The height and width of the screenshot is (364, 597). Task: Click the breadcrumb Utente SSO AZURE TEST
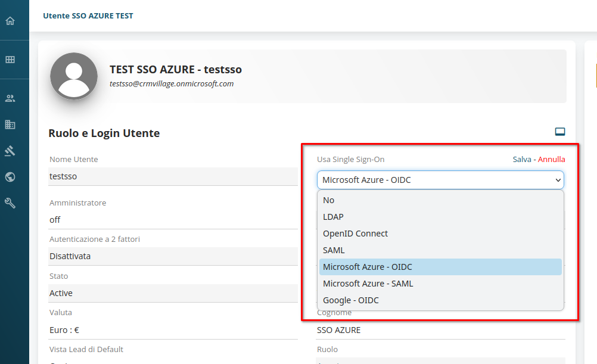point(88,16)
